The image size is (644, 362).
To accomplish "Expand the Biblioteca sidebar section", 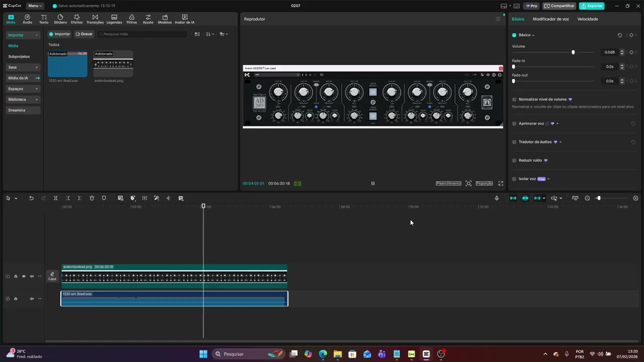I will 23,100.
